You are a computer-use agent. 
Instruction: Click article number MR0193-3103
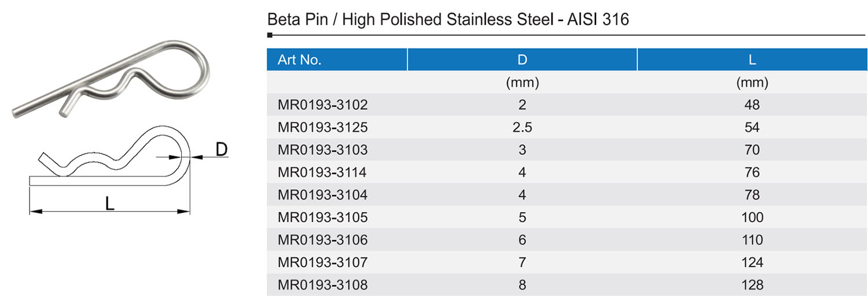[x=322, y=150]
